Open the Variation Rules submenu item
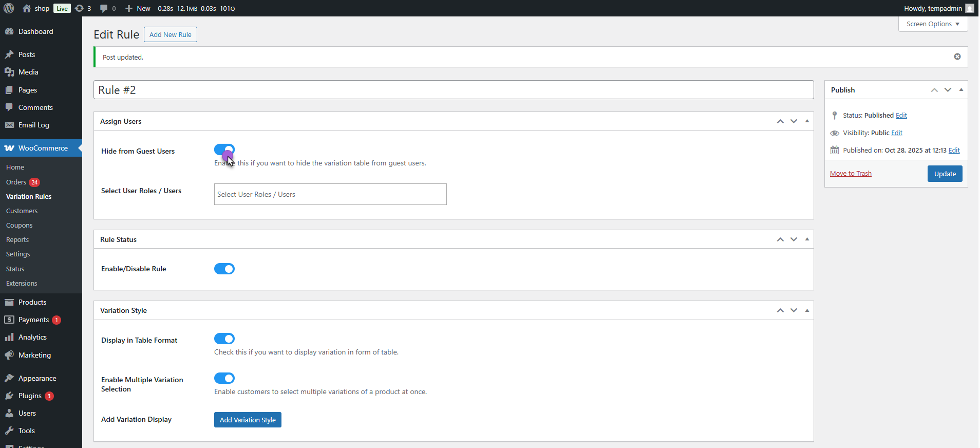Screen dimensions: 980x448 coord(29,197)
